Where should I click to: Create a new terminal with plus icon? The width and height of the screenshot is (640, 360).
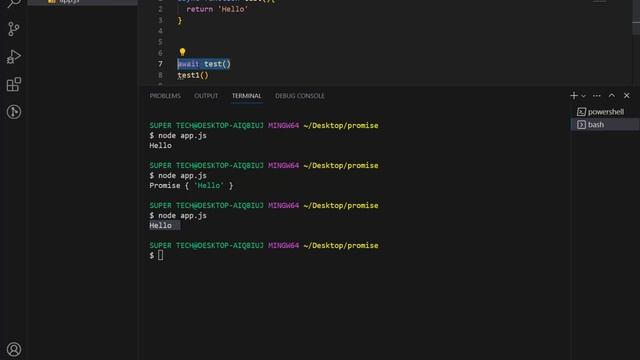[573, 96]
